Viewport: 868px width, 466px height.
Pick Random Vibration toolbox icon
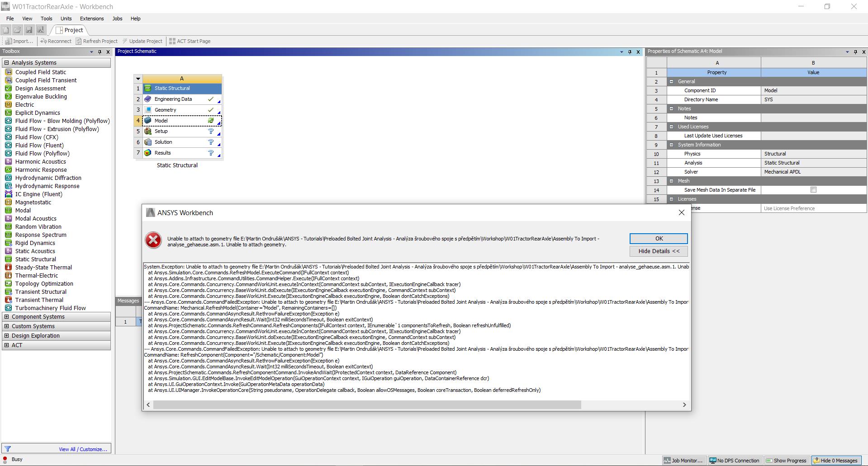[8, 226]
